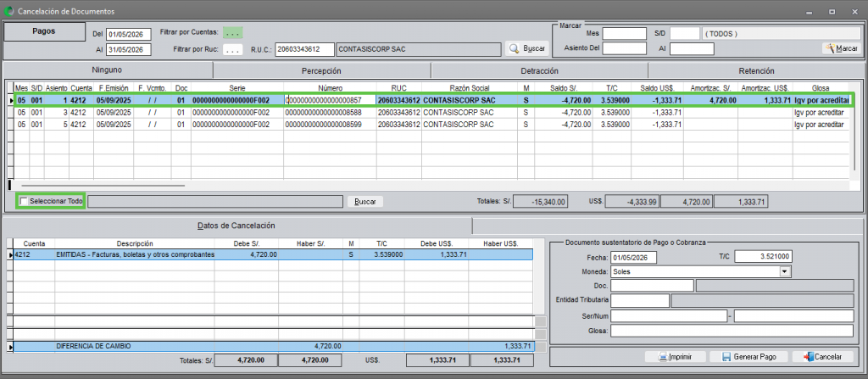
Task: Click the second Ser/Num input field after dash
Action: (793, 315)
